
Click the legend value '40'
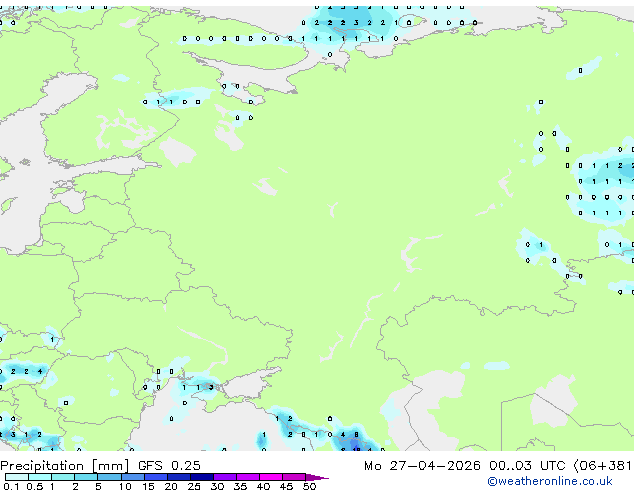[263, 486]
